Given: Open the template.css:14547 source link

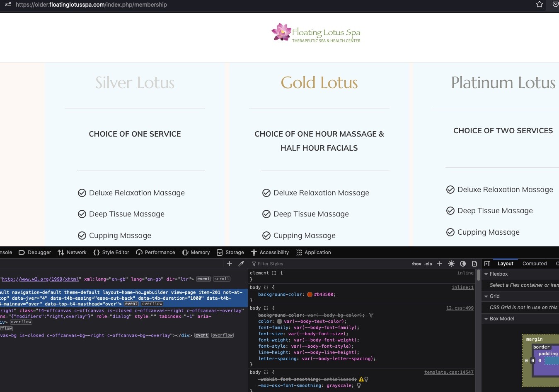Looking at the screenshot, I should coord(449,373).
